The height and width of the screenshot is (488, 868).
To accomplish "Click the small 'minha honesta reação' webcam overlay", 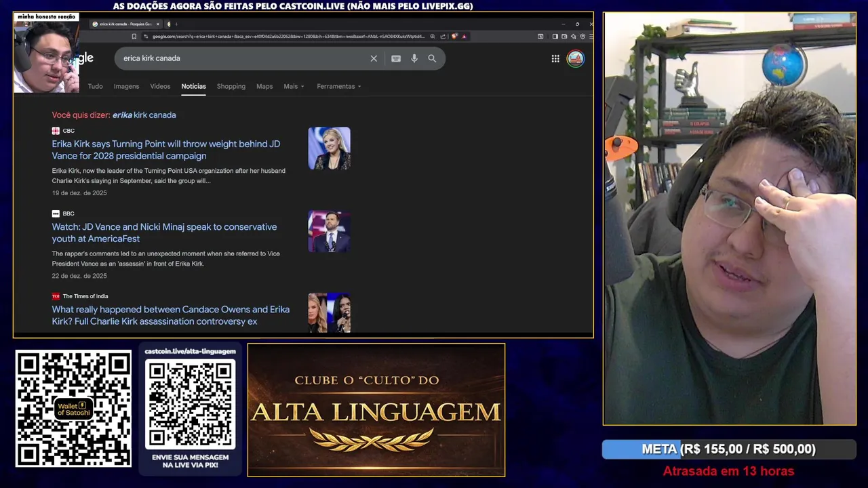I will [47, 53].
